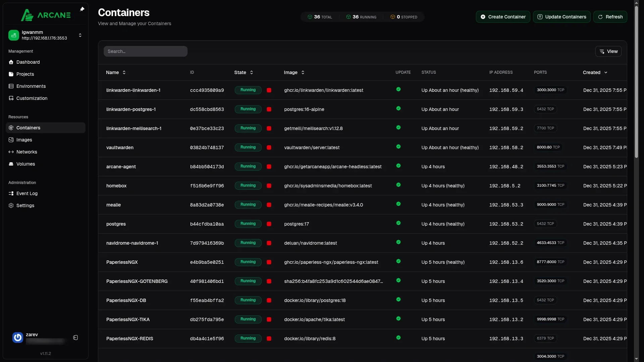Click the Arcane logo
Viewport: 644px width, 362px height.
click(46, 15)
